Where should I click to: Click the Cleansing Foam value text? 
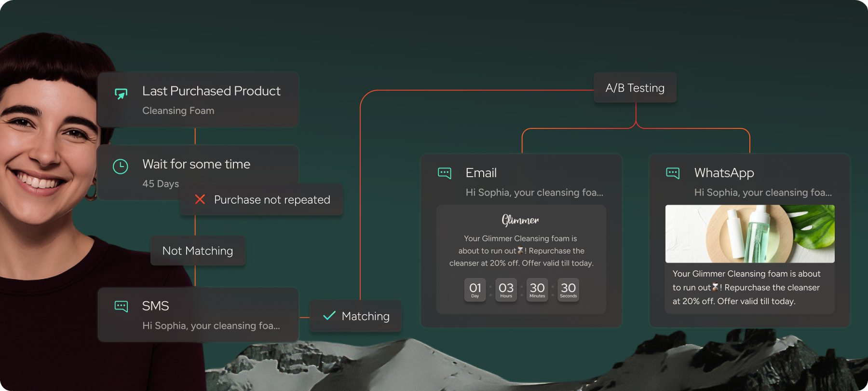pos(178,111)
